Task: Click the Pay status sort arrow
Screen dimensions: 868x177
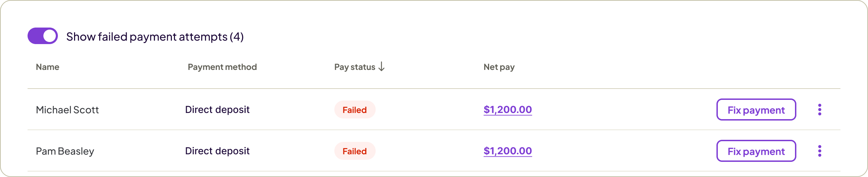Action: [x=381, y=67]
